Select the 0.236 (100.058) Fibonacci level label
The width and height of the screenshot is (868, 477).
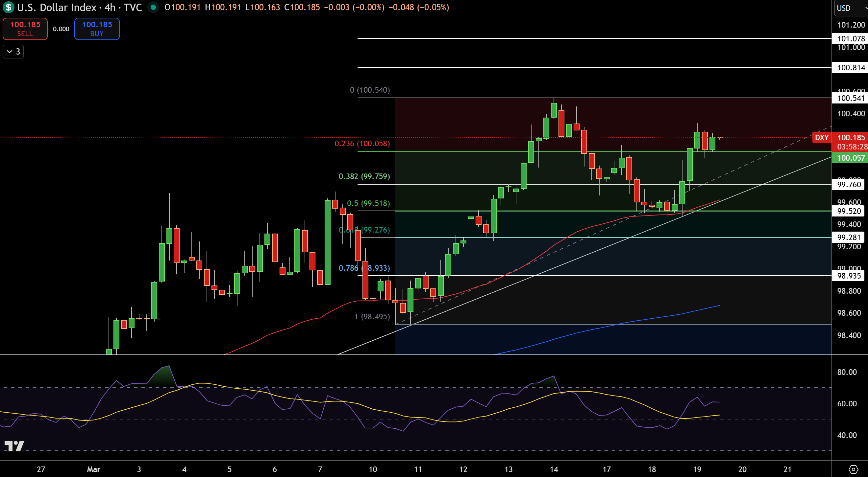(362, 144)
